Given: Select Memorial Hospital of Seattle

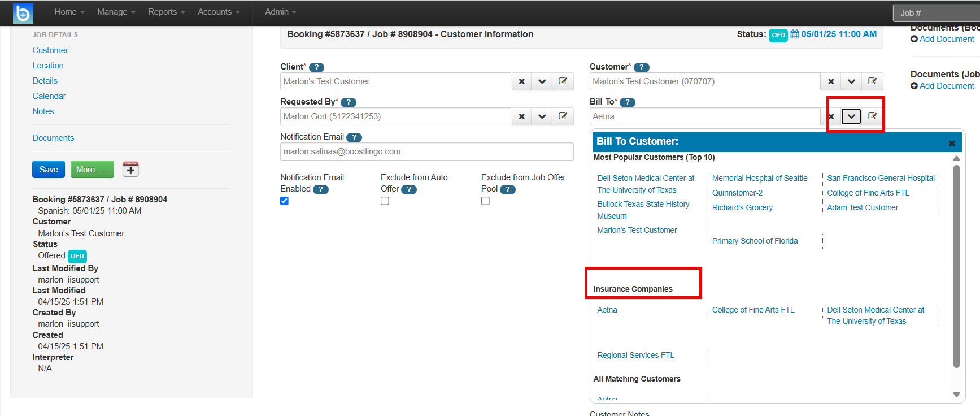Looking at the screenshot, I should tap(760, 178).
